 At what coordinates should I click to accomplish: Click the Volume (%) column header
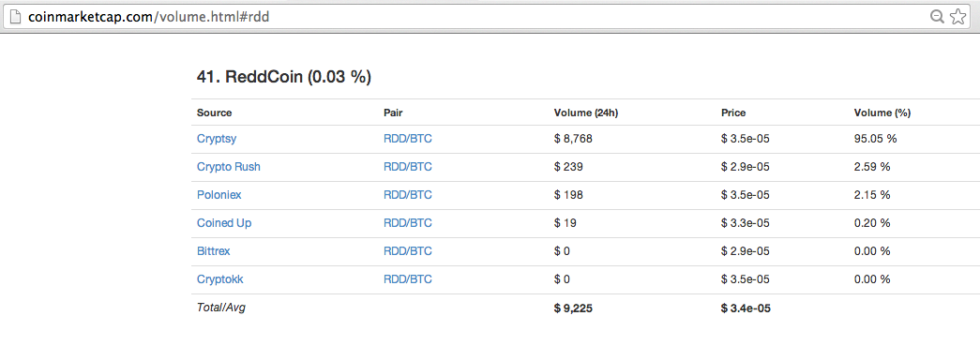coord(882,113)
